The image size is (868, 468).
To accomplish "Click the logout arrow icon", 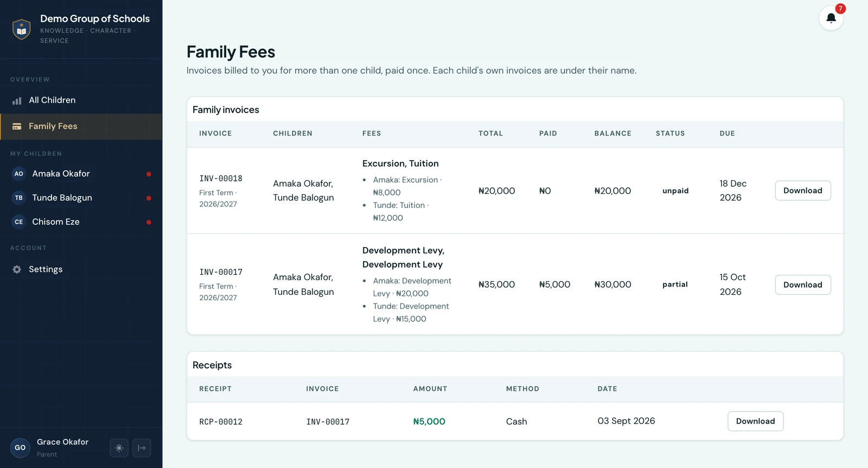I will pyautogui.click(x=142, y=448).
